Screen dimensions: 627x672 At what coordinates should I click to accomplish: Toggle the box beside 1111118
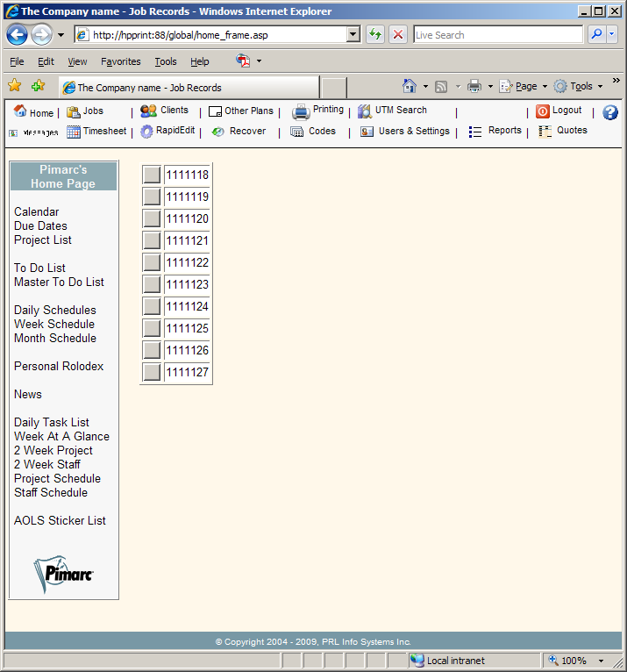[152, 175]
